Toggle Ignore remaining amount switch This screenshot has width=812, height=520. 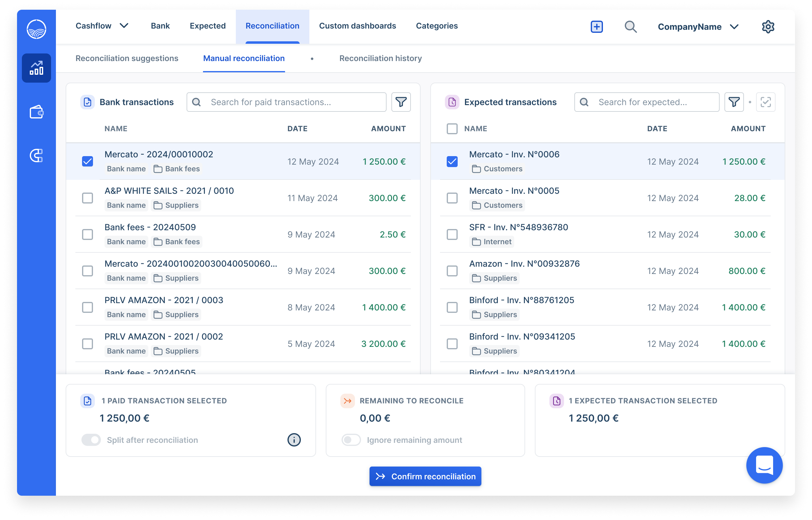[351, 440]
